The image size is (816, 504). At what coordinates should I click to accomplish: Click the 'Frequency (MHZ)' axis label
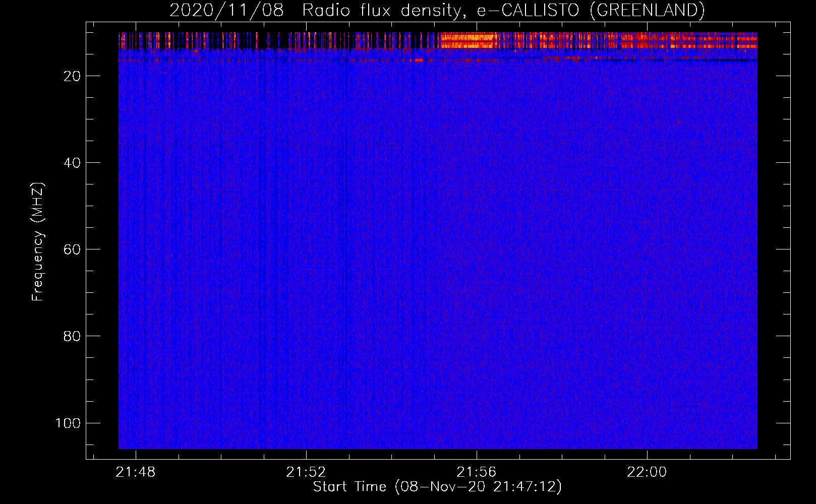tap(38, 241)
